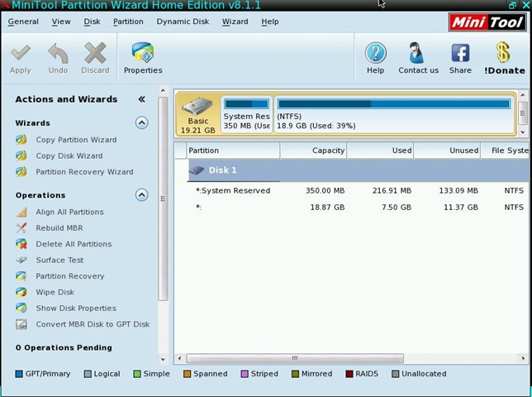Click the RAID5 legend color swatch
The height and width of the screenshot is (397, 532).
[x=349, y=374]
